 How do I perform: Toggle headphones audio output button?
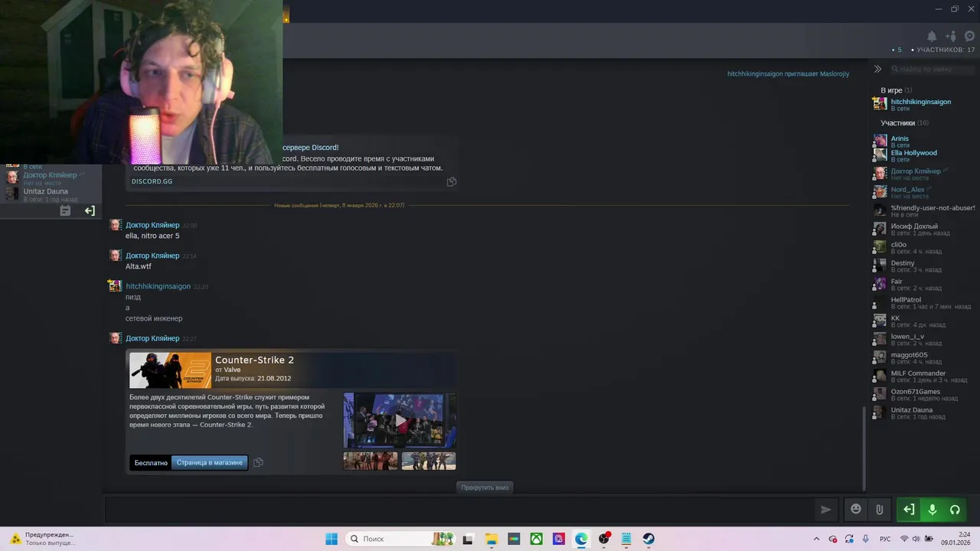[955, 509]
